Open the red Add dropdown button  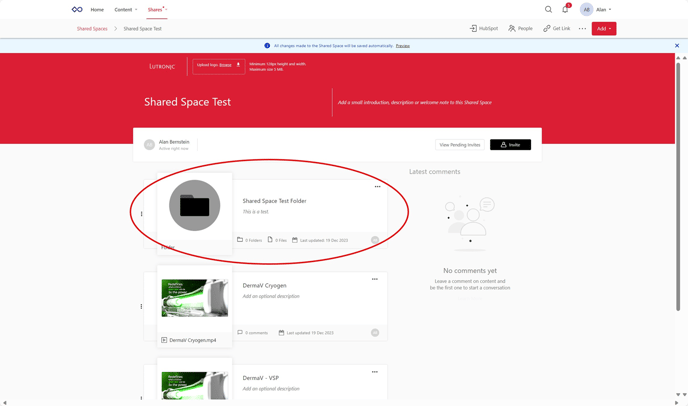tap(603, 28)
